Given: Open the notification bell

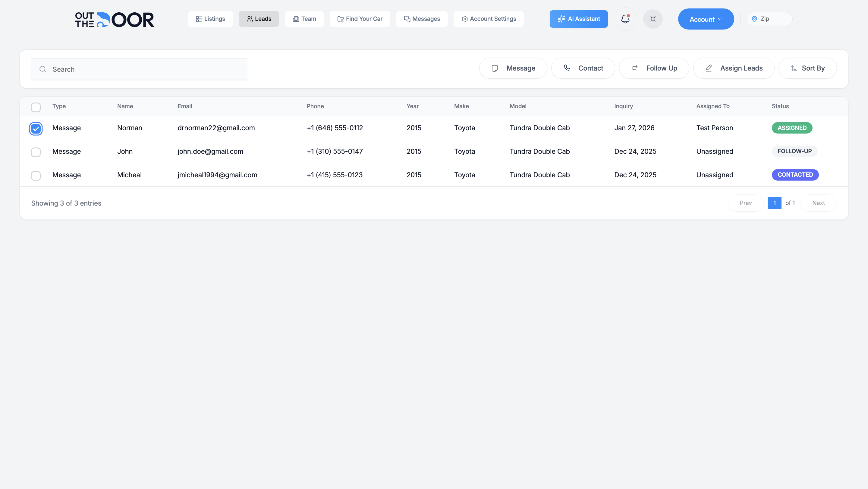Looking at the screenshot, I should tap(625, 19).
